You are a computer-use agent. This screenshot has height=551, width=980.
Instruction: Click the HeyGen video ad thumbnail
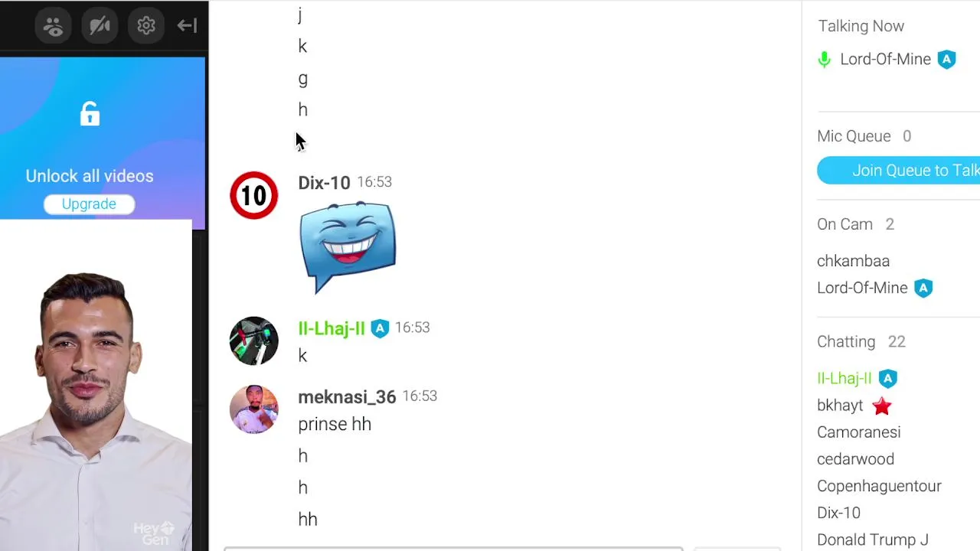96,385
